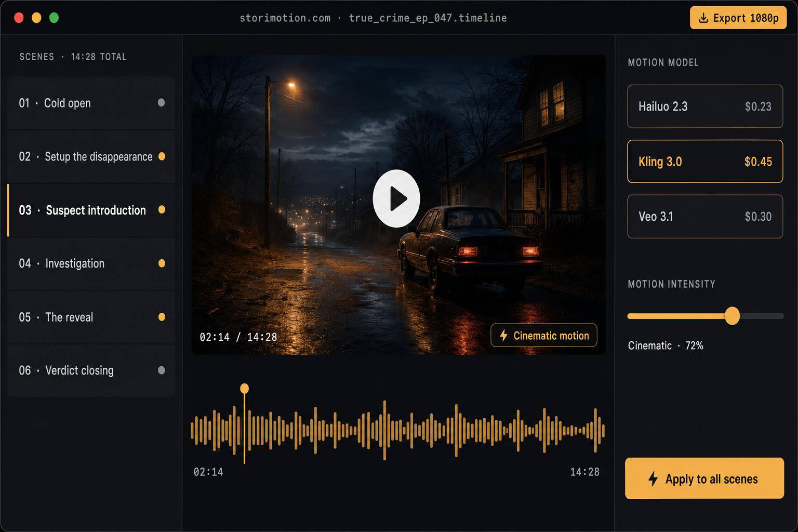Open scene 05 The reveal
The width and height of the screenshot is (798, 532).
pos(91,317)
